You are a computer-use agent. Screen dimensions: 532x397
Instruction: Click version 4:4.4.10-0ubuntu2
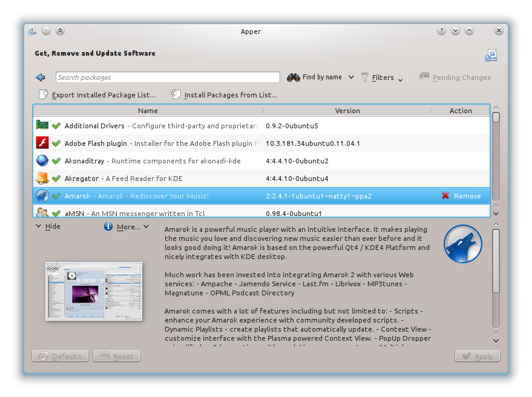[x=297, y=161]
